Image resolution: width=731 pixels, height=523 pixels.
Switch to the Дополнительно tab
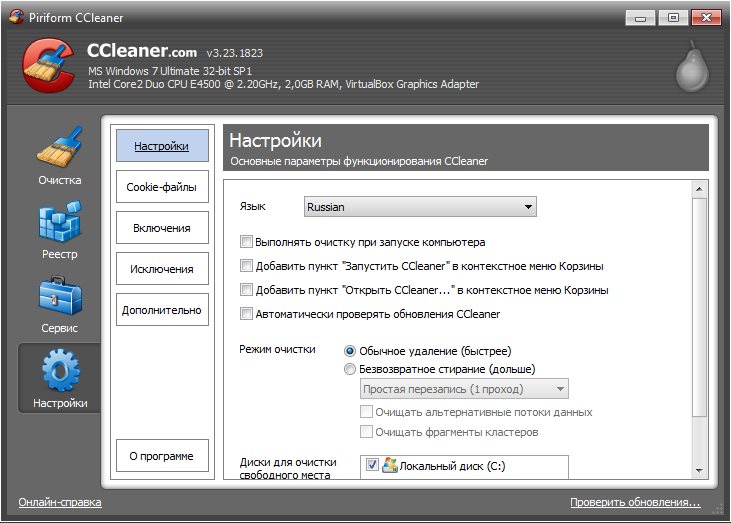162,310
